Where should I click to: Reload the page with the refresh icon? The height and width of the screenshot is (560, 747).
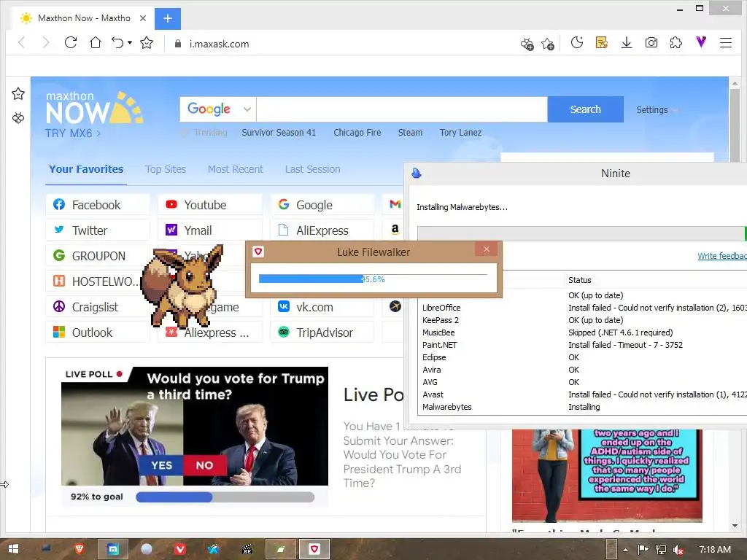coord(71,43)
